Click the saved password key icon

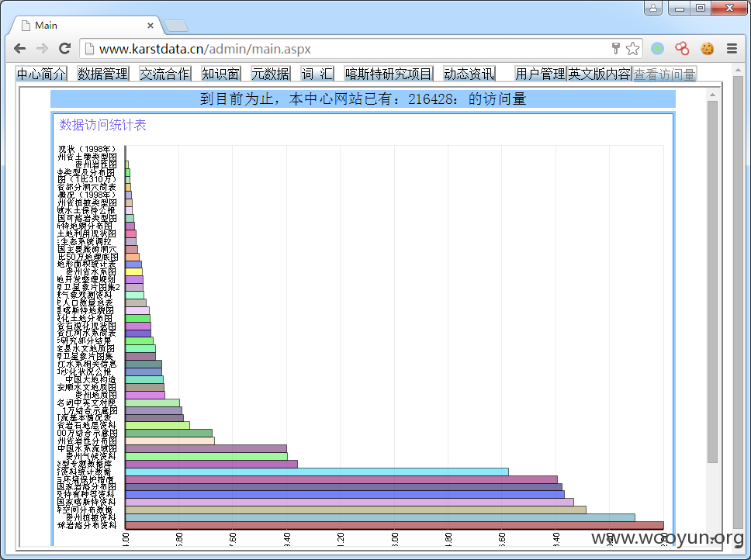[x=616, y=48]
